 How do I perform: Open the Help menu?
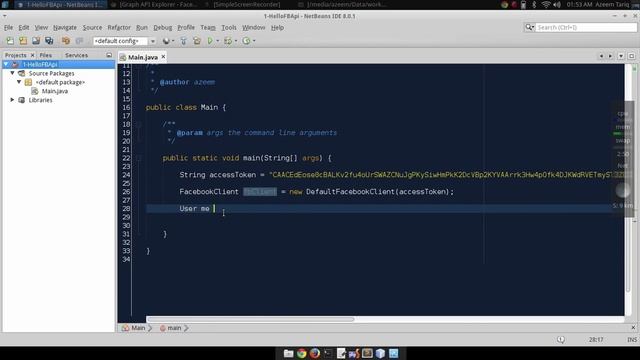tap(277, 27)
